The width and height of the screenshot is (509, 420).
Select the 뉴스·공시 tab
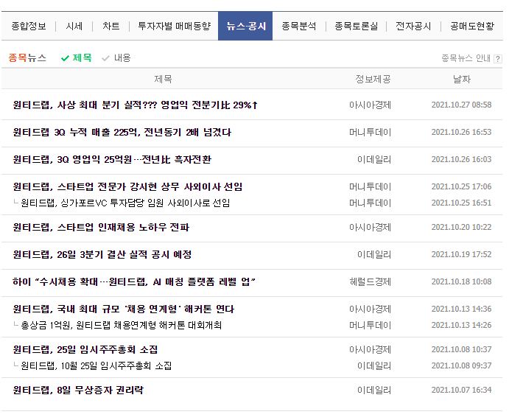tap(245, 26)
